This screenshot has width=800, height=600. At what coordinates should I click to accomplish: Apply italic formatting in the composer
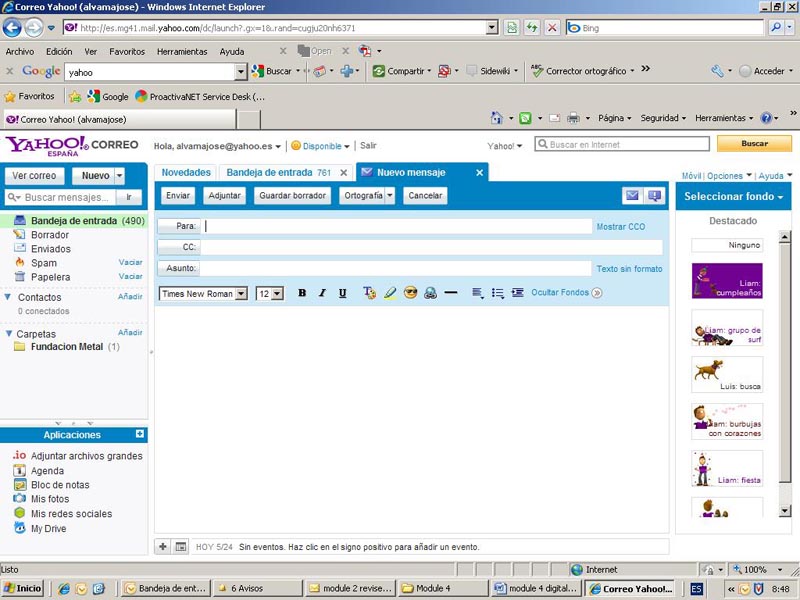coord(322,293)
